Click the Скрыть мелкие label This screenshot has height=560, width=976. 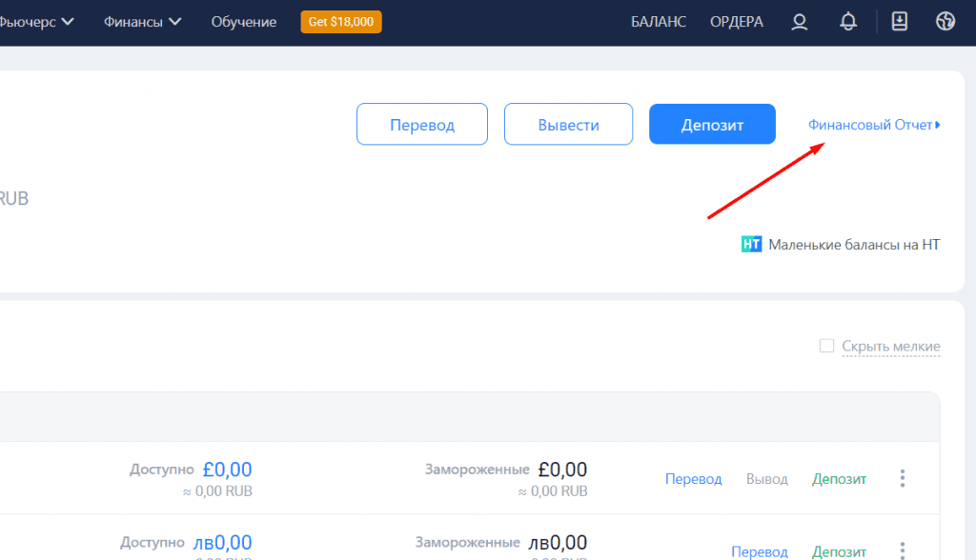(891, 346)
